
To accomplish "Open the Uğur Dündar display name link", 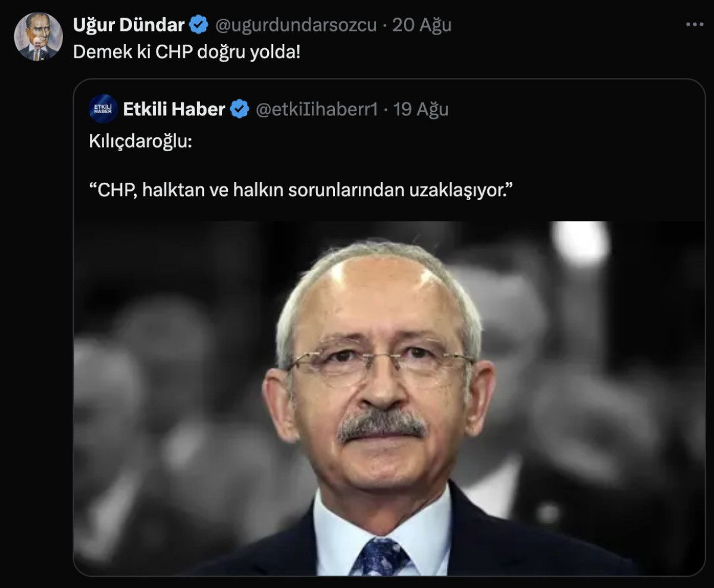I will point(129,25).
